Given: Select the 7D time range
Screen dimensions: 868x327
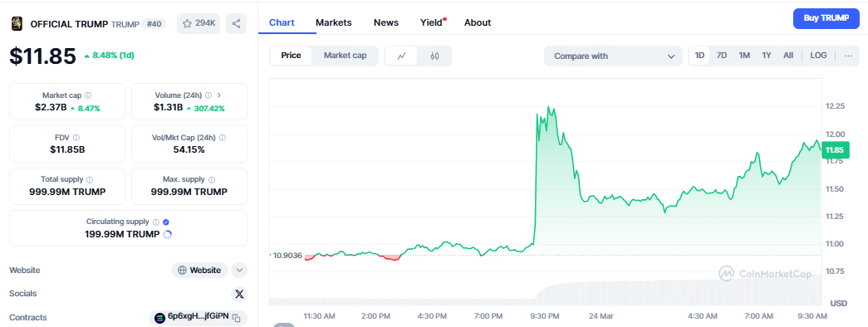Looking at the screenshot, I should pos(721,56).
